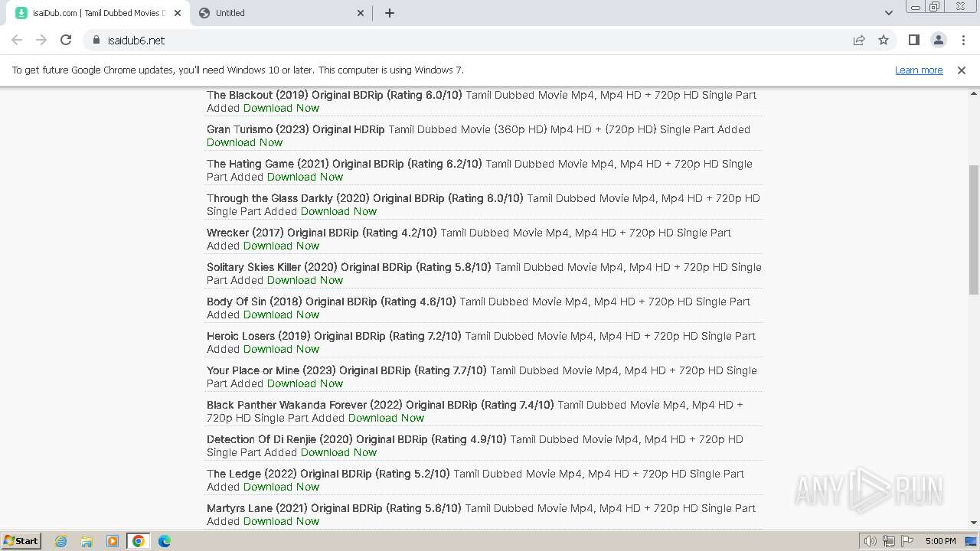
Task: Close the isaiDub.com tab
Action: [x=177, y=13]
